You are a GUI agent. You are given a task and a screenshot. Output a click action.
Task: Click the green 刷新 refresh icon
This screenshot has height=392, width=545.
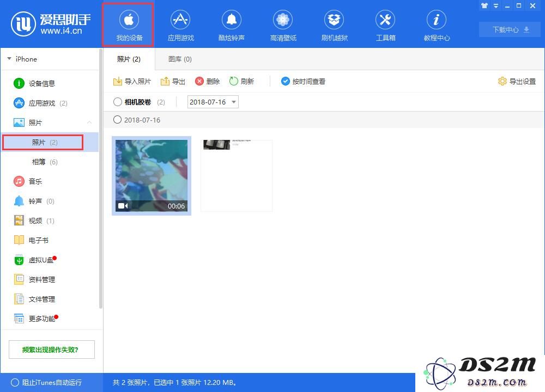[234, 81]
